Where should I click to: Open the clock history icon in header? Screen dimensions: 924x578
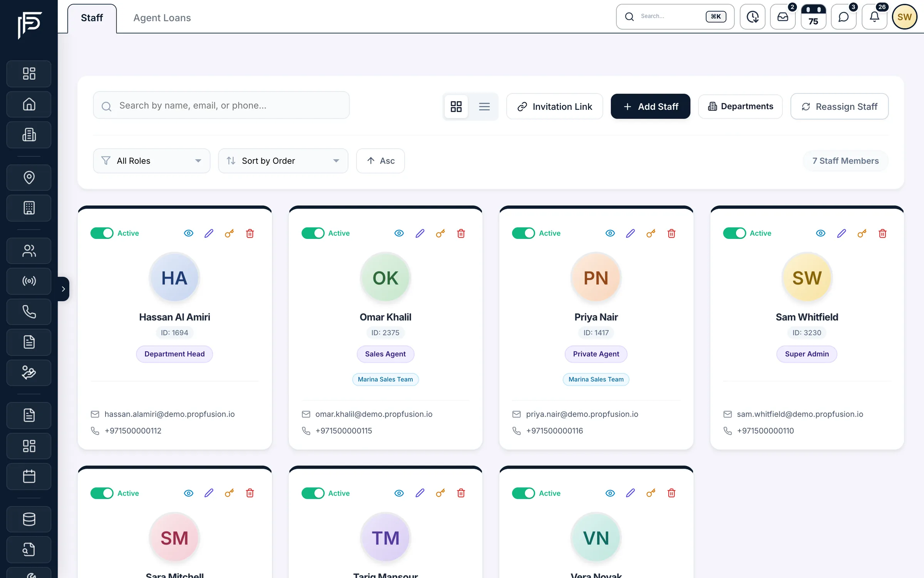click(x=752, y=17)
